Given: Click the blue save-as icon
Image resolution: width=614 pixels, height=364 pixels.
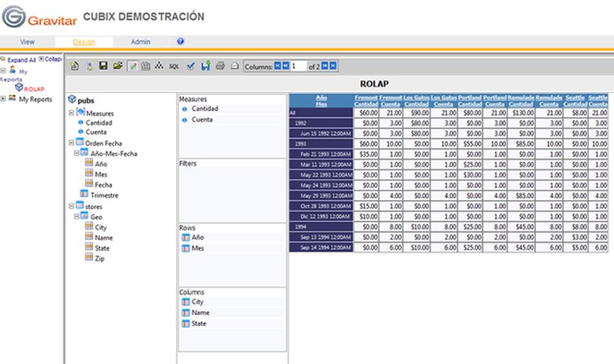Looking at the screenshot, I should (205, 66).
